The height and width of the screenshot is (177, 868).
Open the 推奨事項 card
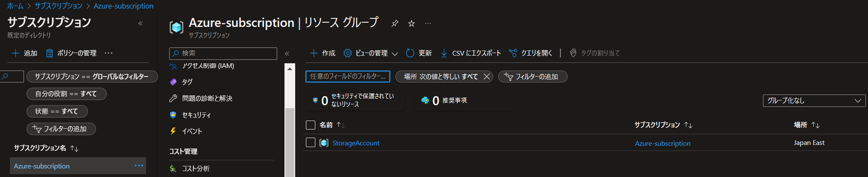pos(464,100)
